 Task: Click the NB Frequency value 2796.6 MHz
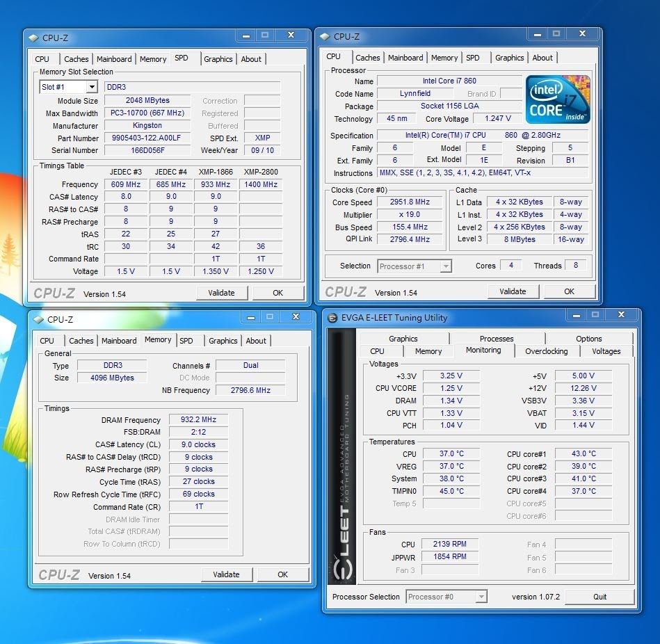tap(250, 390)
